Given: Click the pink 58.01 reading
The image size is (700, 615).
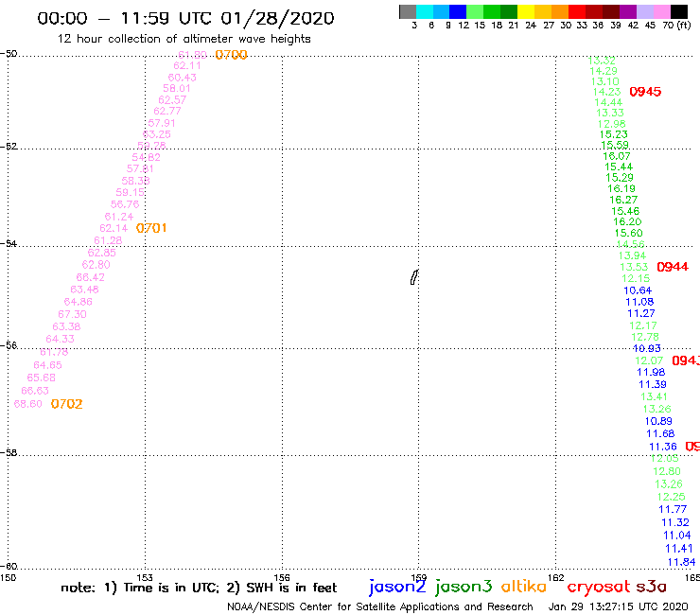Looking at the screenshot, I should click(x=177, y=88).
